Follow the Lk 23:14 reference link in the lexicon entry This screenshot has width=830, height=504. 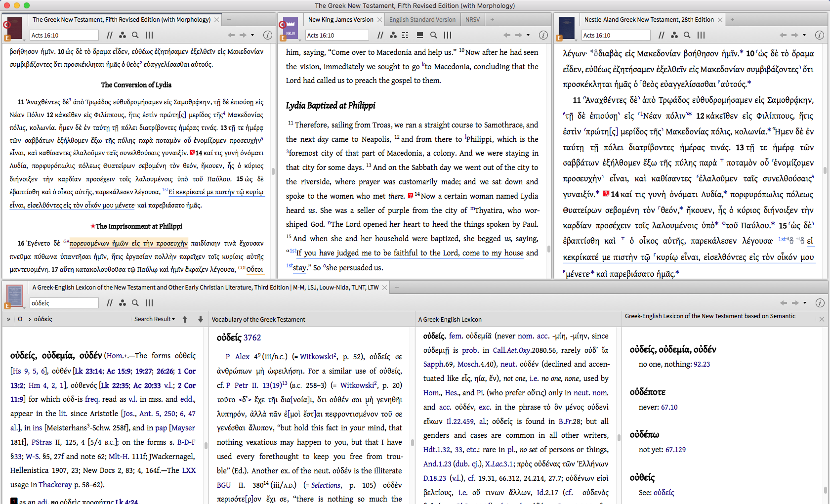tap(88, 371)
